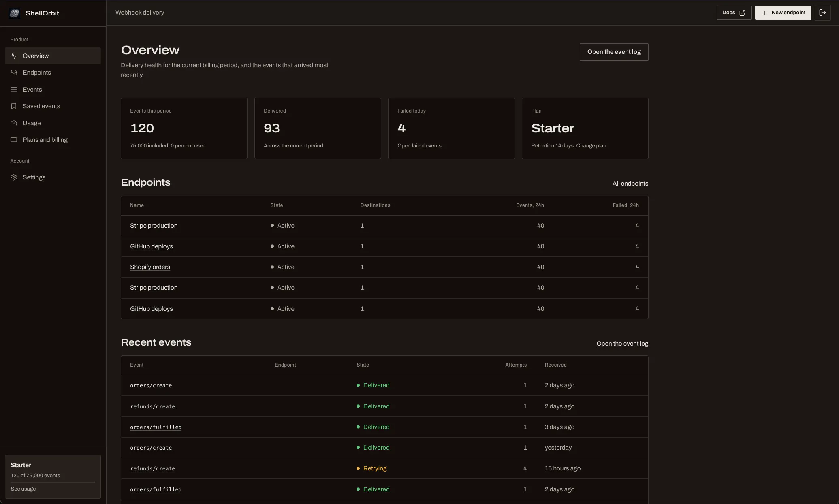Click the external link icon on Docs

coord(743,13)
